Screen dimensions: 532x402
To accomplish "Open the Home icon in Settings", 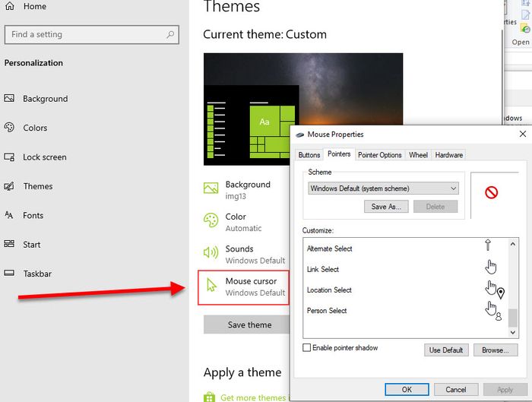I will tap(9, 6).
